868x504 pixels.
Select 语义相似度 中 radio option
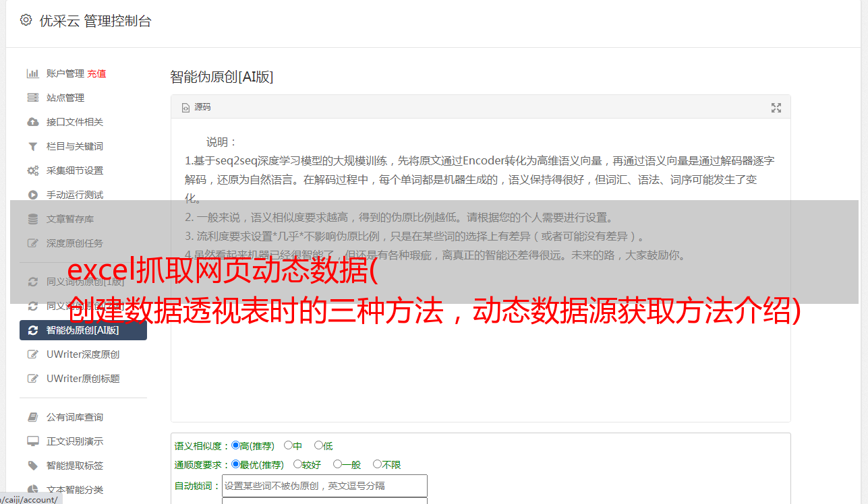[288, 445]
